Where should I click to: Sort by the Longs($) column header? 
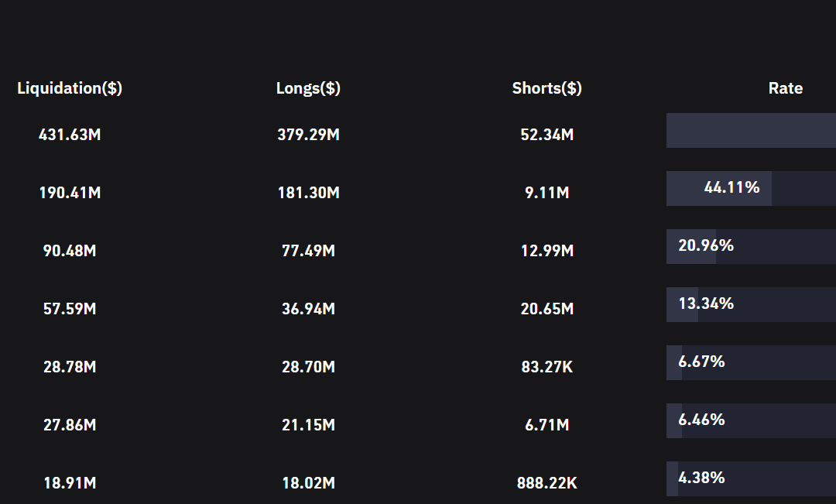[308, 88]
